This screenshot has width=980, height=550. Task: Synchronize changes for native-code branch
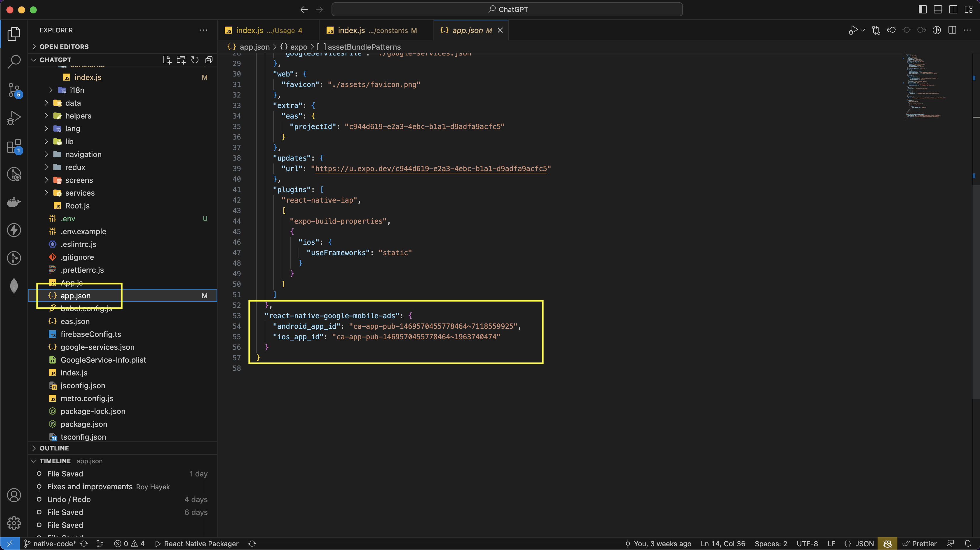(84, 544)
